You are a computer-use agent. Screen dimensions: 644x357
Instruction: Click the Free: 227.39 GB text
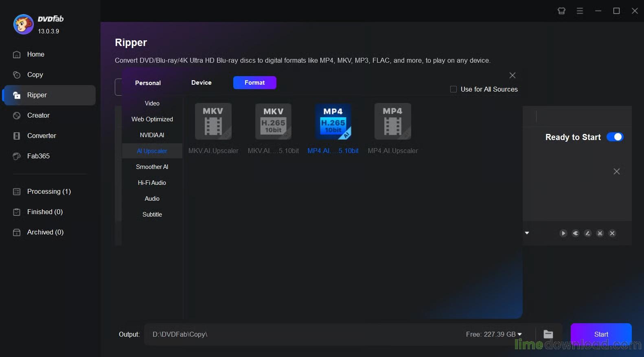[491, 335]
